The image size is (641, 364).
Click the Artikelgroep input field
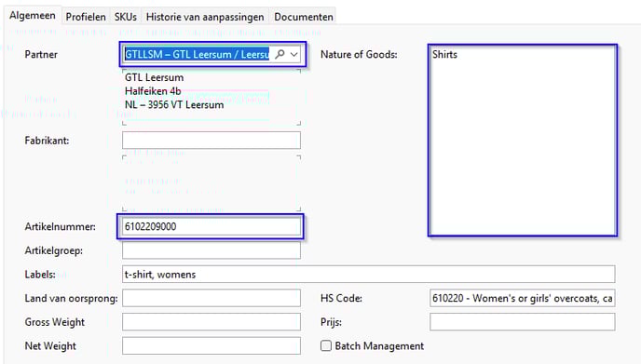coord(211,250)
